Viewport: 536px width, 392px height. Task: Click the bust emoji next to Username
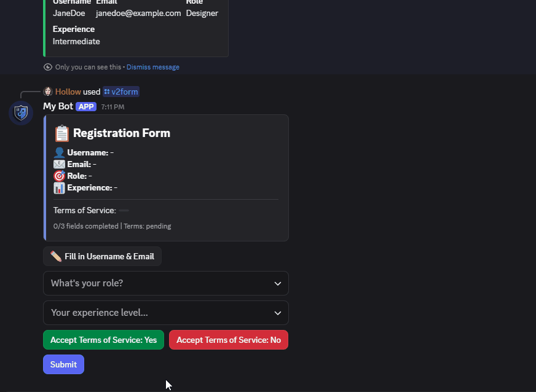(x=59, y=152)
